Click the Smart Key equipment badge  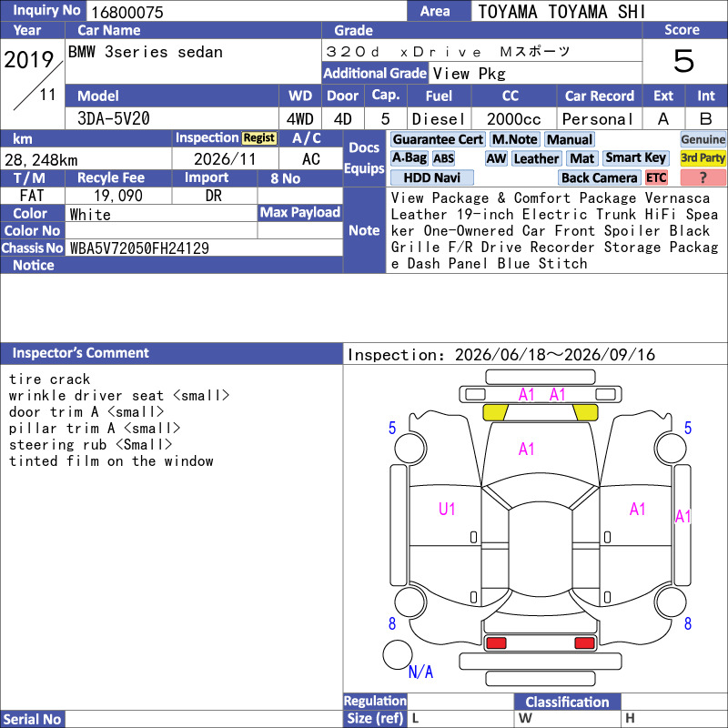(636, 158)
